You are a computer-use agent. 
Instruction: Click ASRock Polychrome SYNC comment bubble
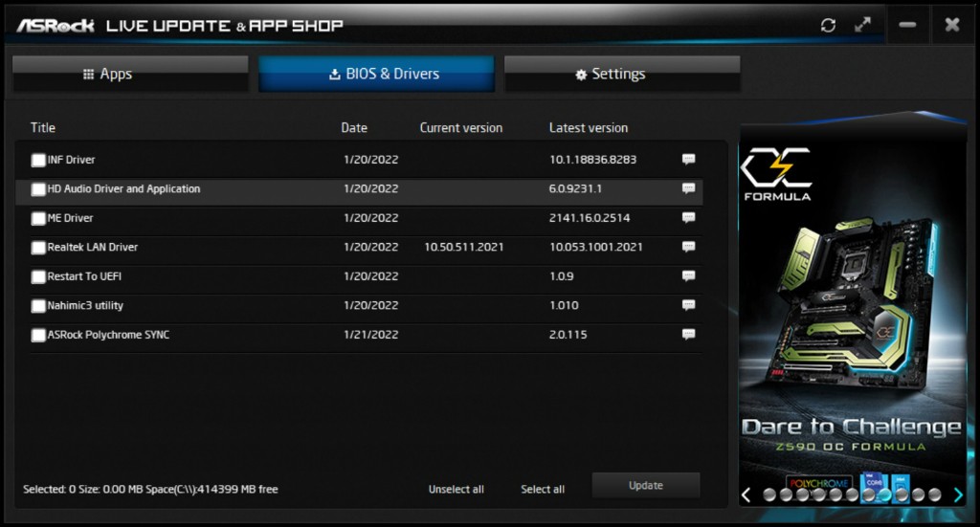(x=688, y=335)
